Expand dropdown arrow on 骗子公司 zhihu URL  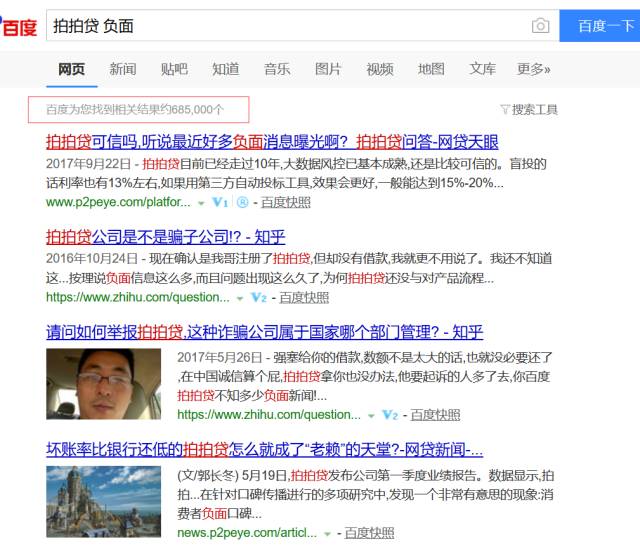(240, 298)
